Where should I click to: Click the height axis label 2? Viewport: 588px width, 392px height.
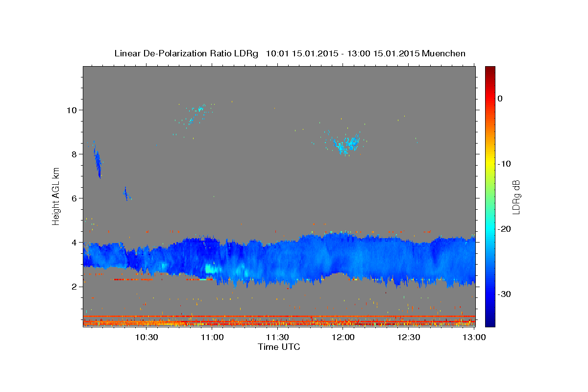click(75, 286)
